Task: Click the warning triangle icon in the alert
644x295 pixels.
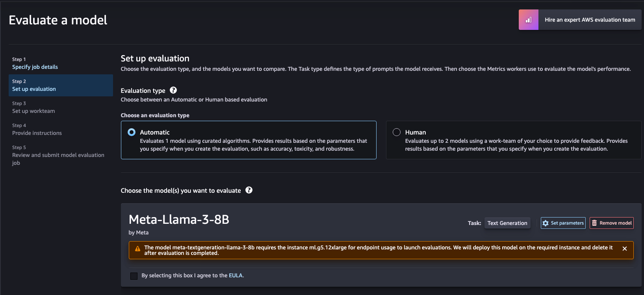Action: [x=137, y=249]
